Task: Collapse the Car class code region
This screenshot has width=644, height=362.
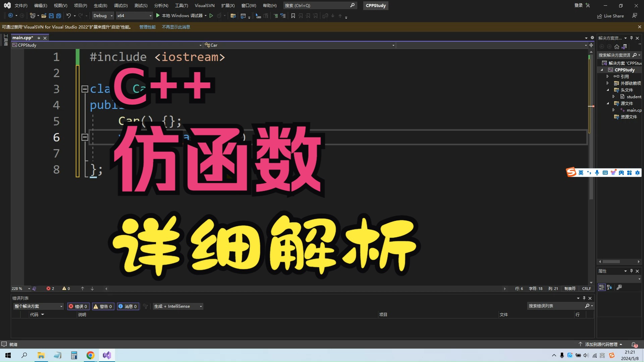Action: (85, 89)
